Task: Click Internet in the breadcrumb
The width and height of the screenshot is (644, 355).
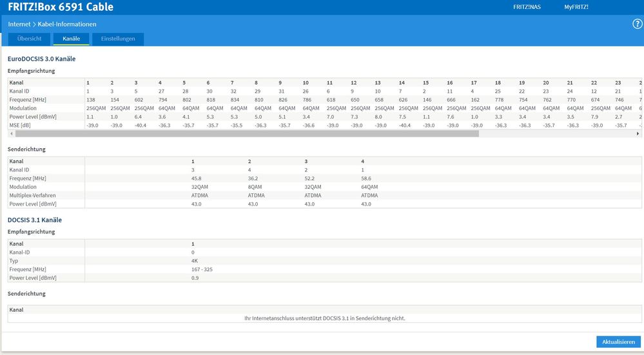Action: [x=19, y=24]
